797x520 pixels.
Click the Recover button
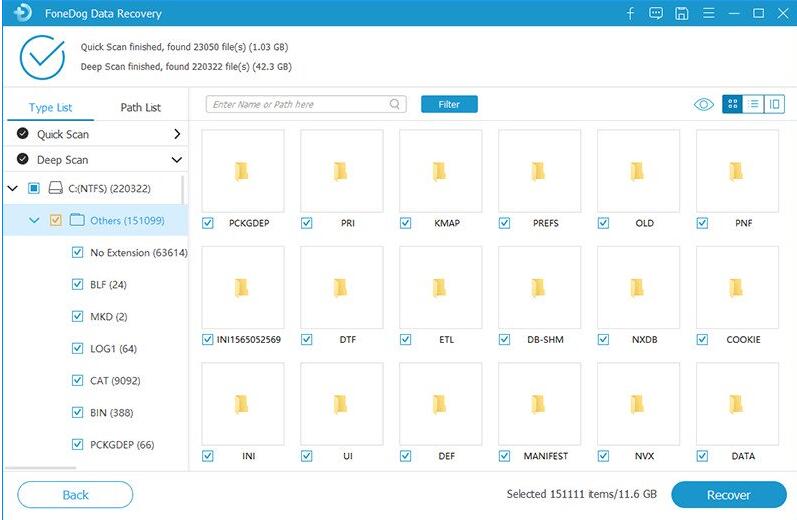tap(728, 495)
